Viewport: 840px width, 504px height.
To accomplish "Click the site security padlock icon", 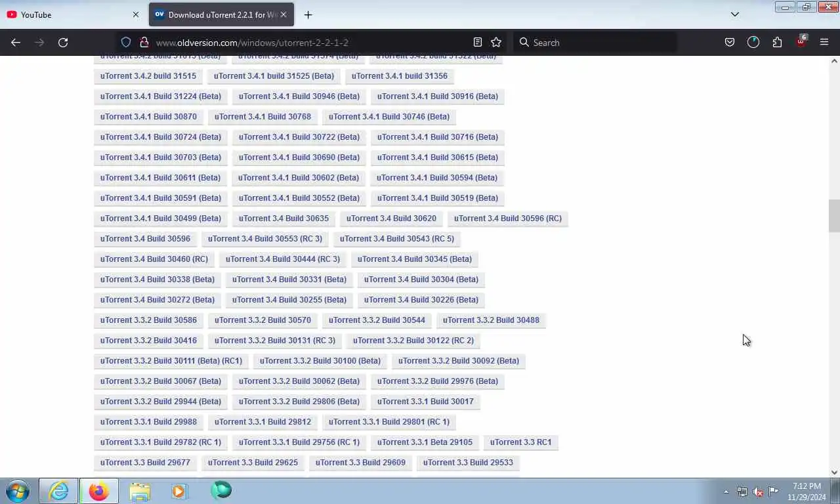I will click(144, 42).
